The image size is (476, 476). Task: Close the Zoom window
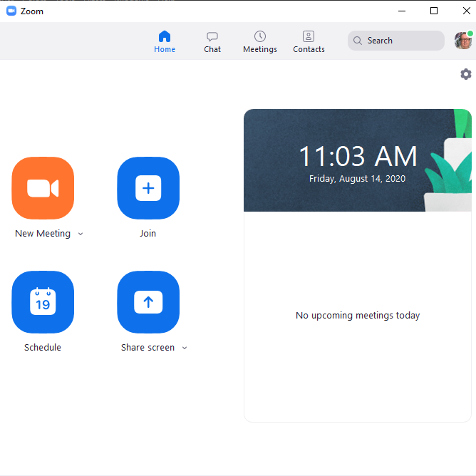tap(466, 11)
